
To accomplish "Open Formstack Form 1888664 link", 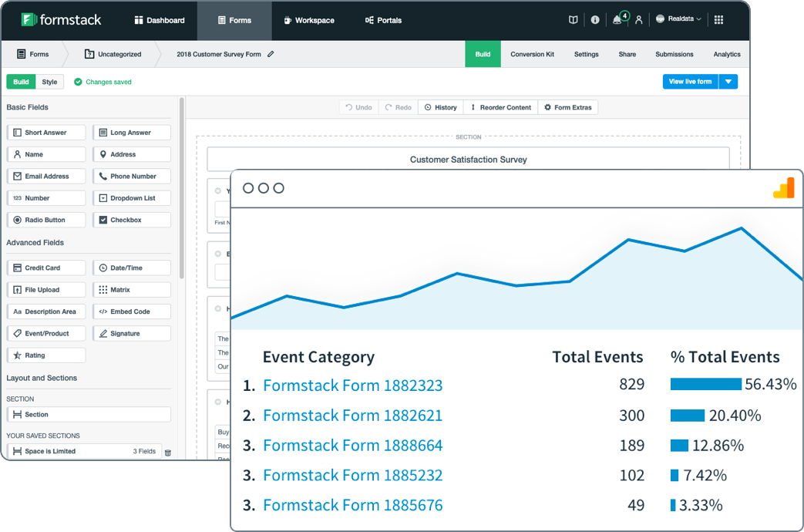I will coord(353,446).
